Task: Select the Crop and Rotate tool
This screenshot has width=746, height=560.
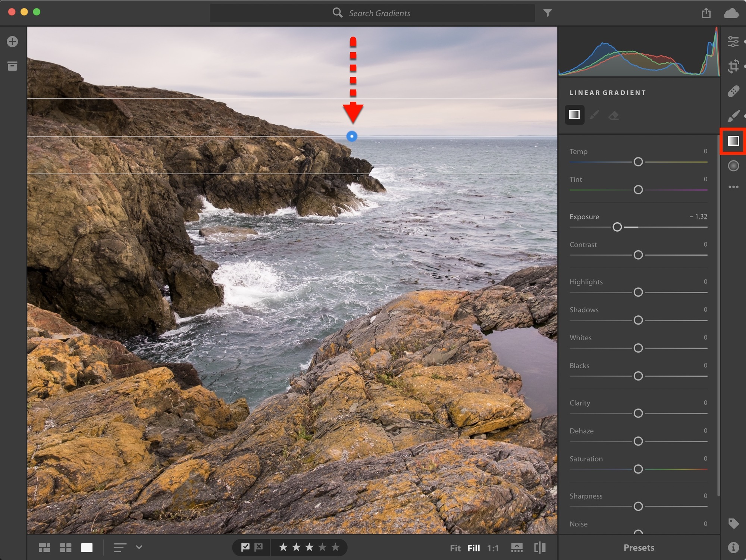Action: [x=733, y=66]
